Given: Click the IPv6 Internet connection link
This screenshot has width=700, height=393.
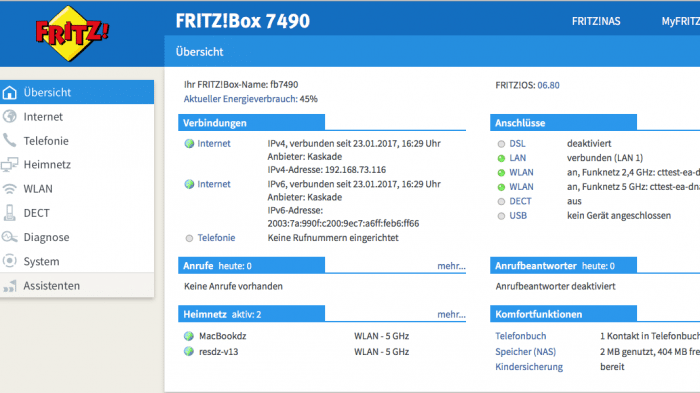Looking at the screenshot, I should pyautogui.click(x=214, y=184).
